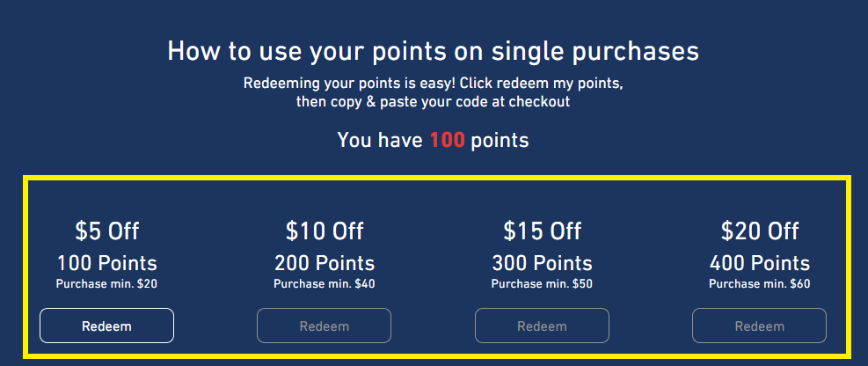Click the "$15 Off" reward heading
The width and height of the screenshot is (868, 366).
(x=542, y=231)
